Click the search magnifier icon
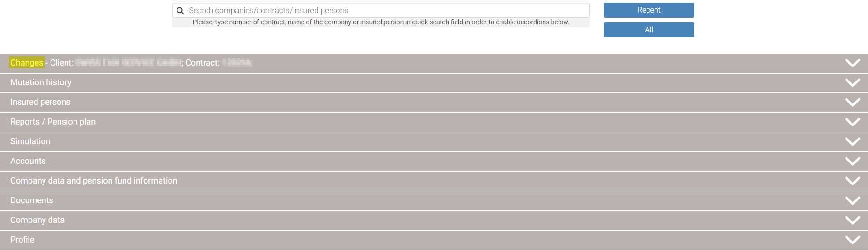This screenshot has height=250, width=868. pos(180,11)
